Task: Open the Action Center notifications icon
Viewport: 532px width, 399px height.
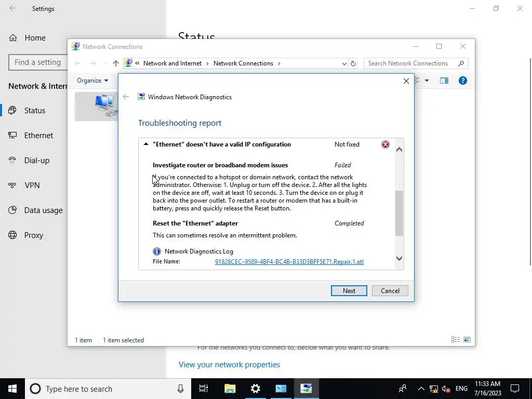Action: tap(515, 389)
